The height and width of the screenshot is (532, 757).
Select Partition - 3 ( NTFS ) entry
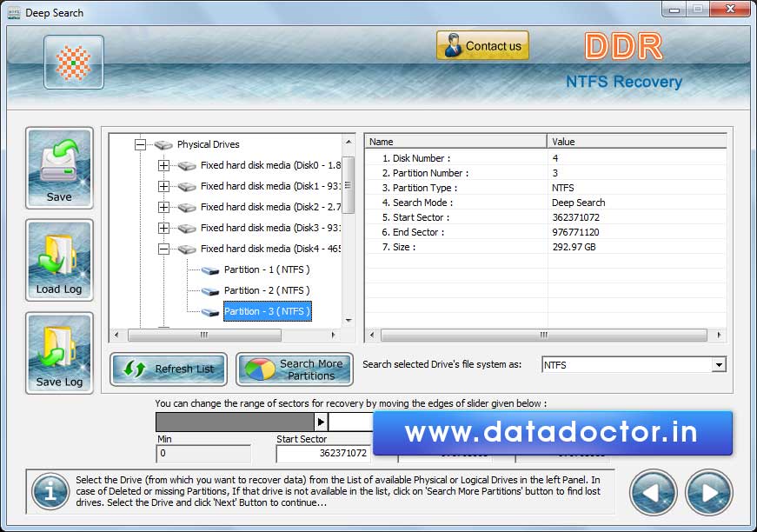click(x=268, y=311)
